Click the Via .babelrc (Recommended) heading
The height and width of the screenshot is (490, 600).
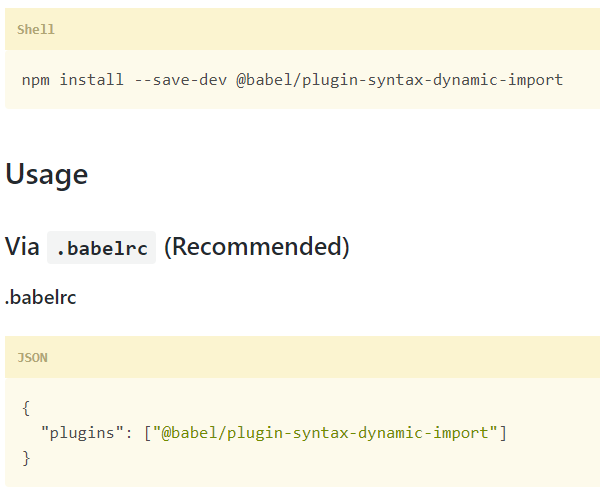(177, 246)
